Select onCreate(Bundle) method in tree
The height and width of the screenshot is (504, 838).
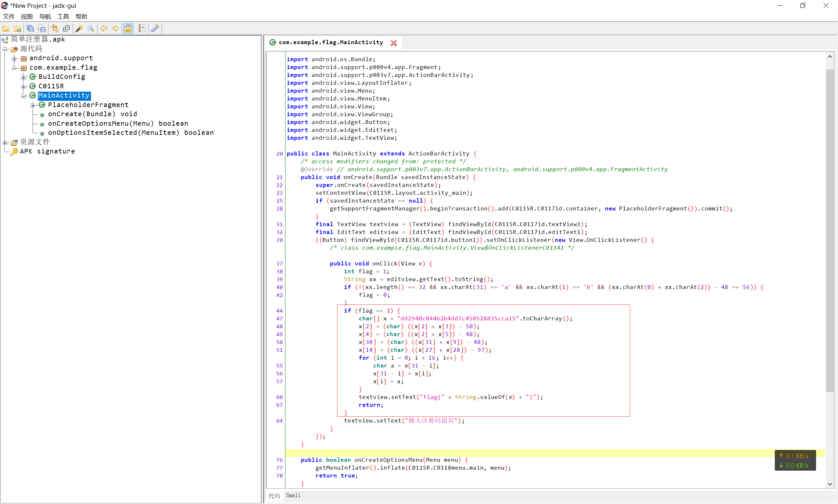(92, 114)
